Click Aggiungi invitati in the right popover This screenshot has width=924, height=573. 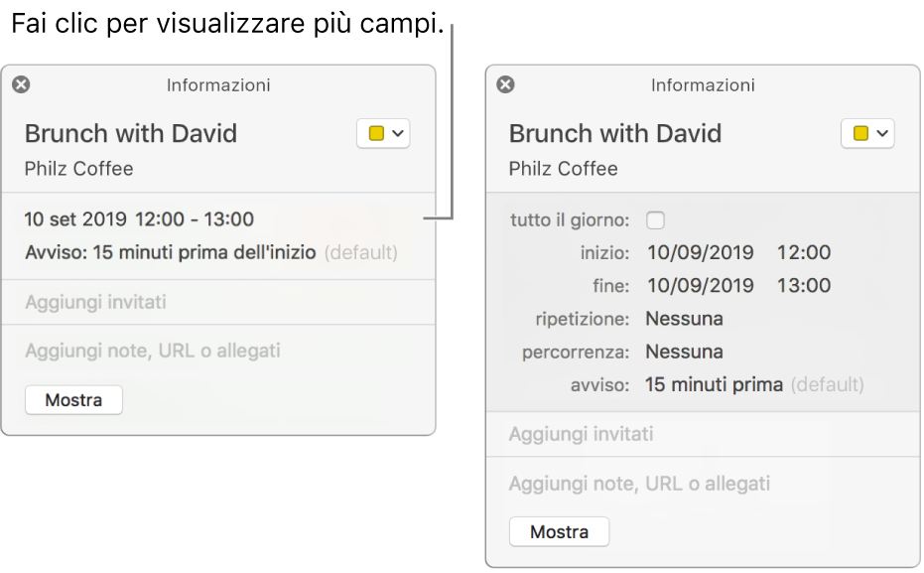[584, 434]
